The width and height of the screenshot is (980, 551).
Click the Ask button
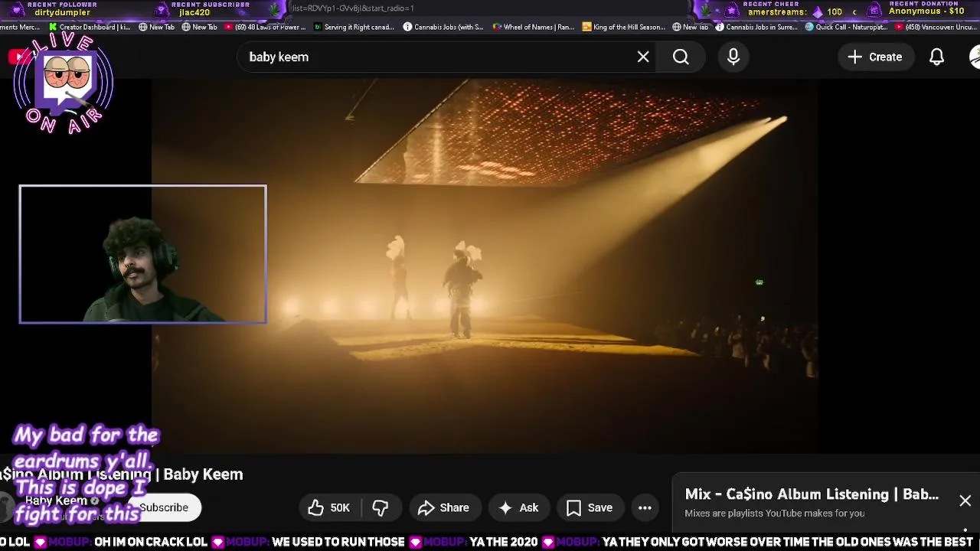coord(518,507)
